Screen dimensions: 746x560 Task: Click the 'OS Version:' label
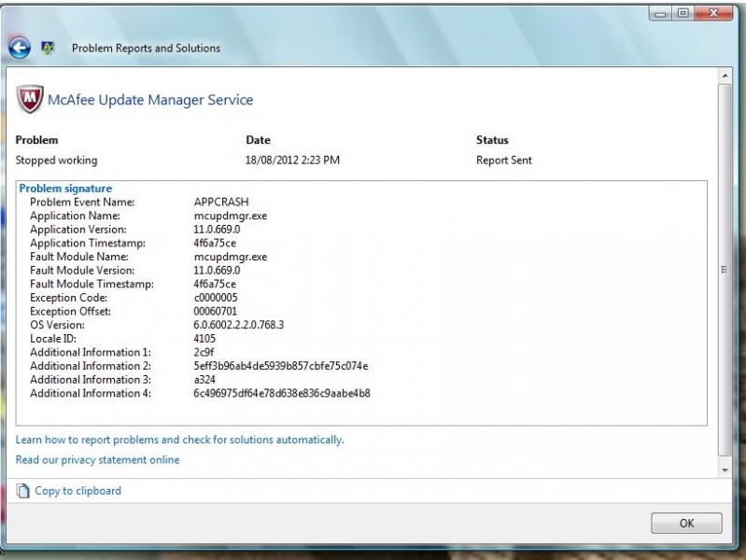pos(57,325)
